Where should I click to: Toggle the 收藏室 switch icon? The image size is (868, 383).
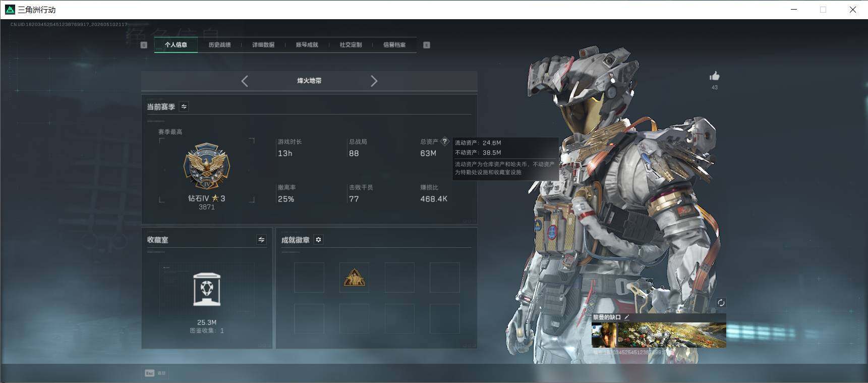pyautogui.click(x=261, y=240)
